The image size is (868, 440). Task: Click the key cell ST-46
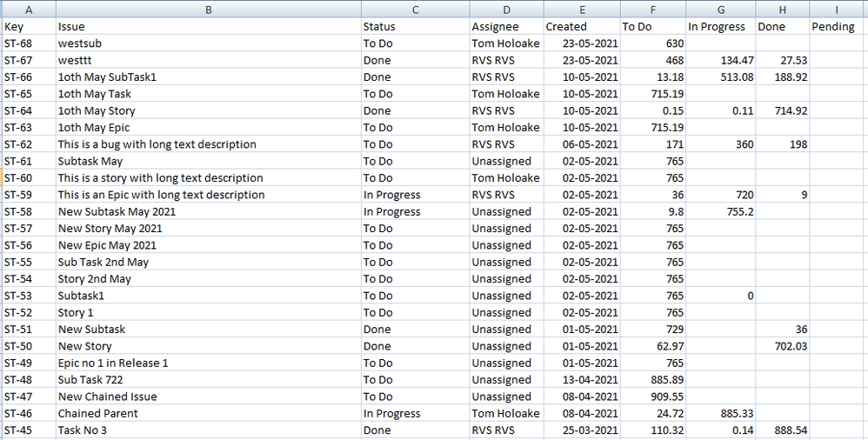pos(28,413)
